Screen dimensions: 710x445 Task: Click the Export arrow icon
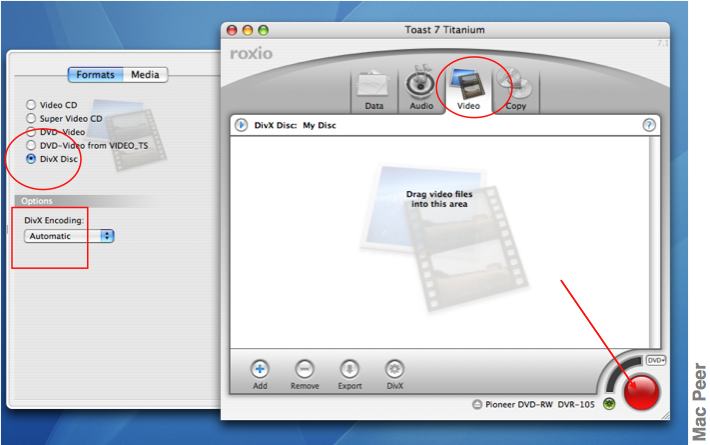[x=350, y=369]
